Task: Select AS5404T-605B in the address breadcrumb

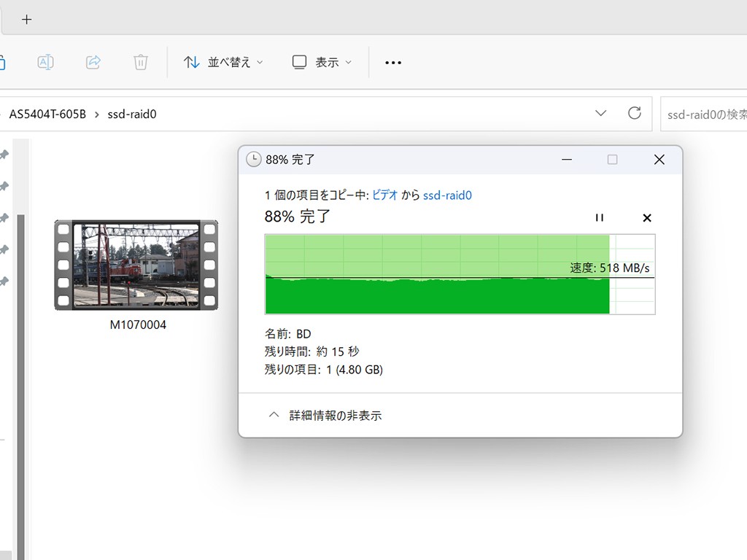Action: (x=47, y=114)
